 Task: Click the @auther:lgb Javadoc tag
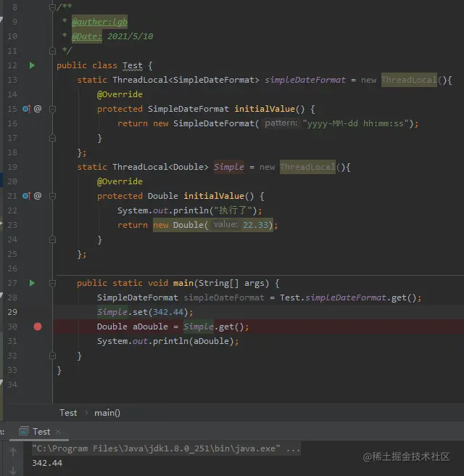click(x=99, y=22)
